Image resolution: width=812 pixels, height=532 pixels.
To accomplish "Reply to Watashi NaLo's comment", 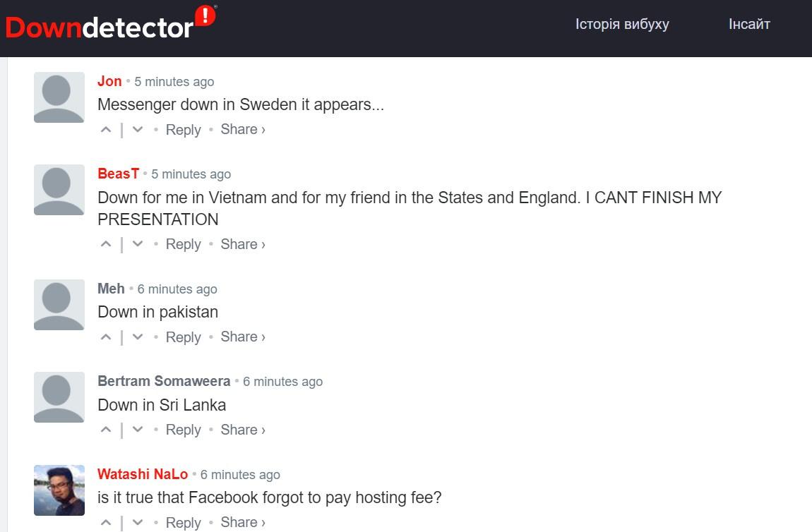I will 184,523.
